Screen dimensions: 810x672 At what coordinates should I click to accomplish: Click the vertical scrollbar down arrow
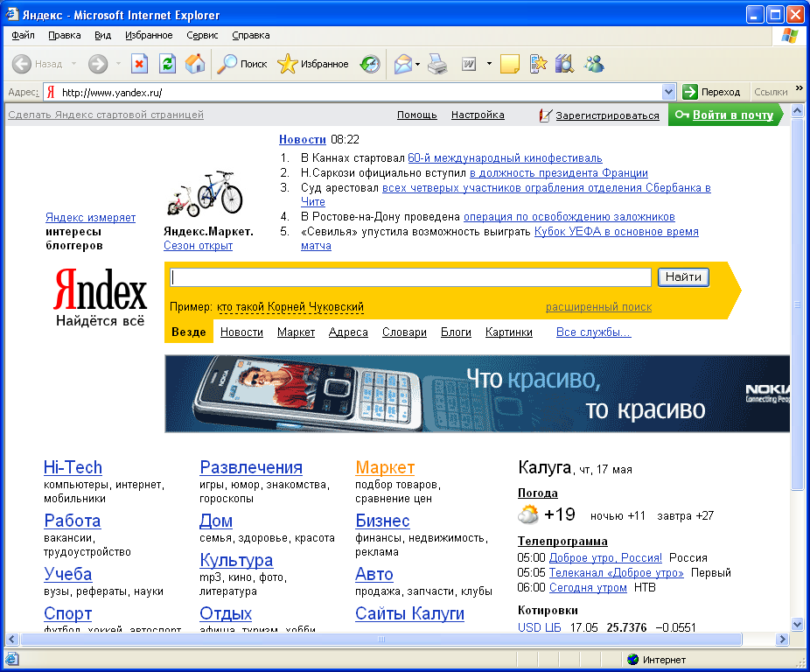pyautogui.click(x=797, y=624)
